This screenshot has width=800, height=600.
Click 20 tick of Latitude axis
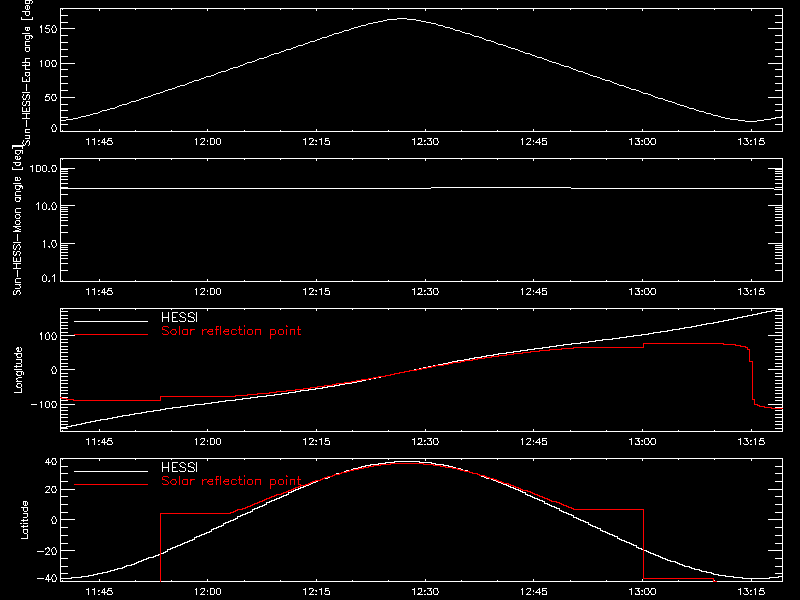(x=51, y=490)
